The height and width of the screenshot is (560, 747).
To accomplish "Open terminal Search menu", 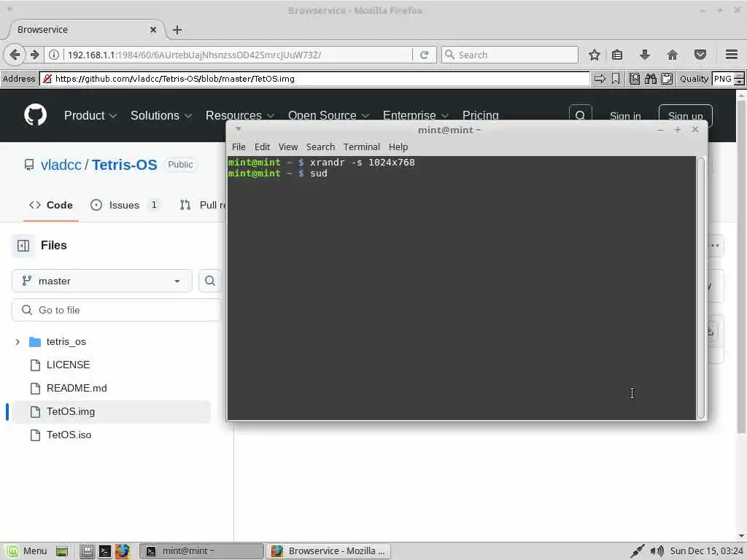I will pos(320,147).
